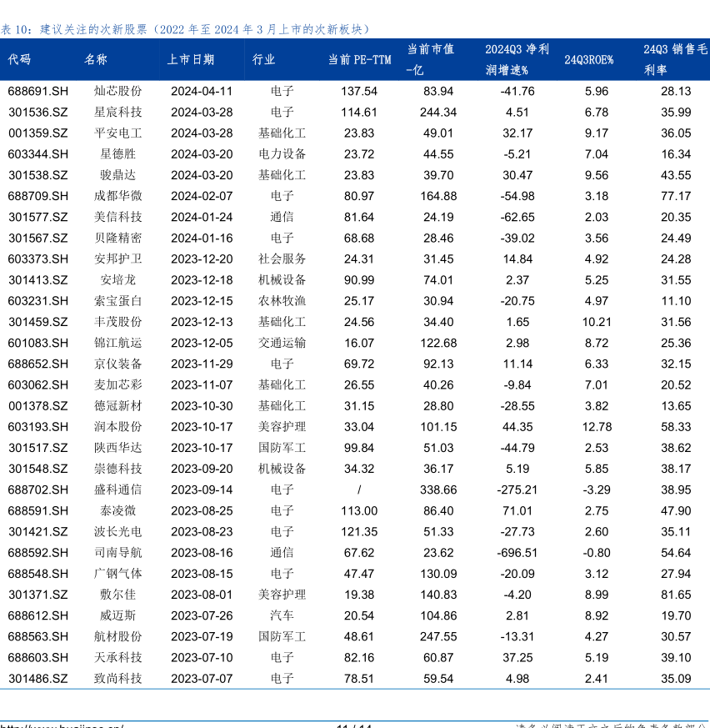Click the 社会服务 industry cell
This screenshot has height=728, width=710.
pyautogui.click(x=282, y=259)
